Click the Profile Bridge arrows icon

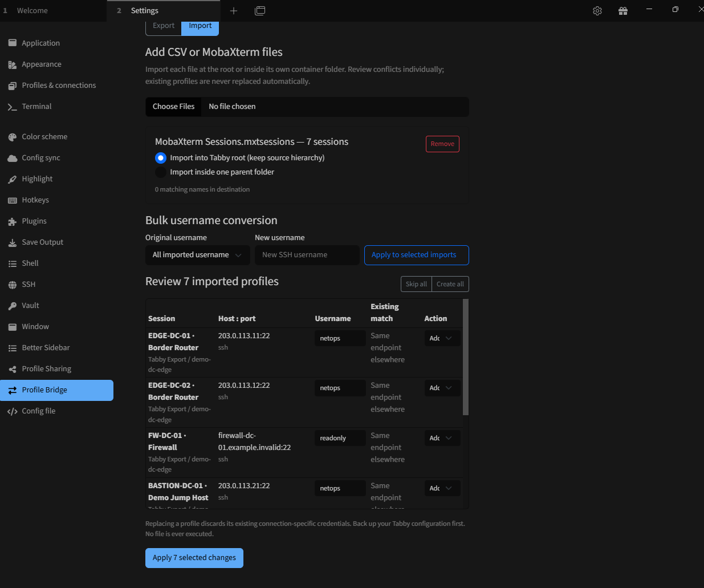pos(12,390)
